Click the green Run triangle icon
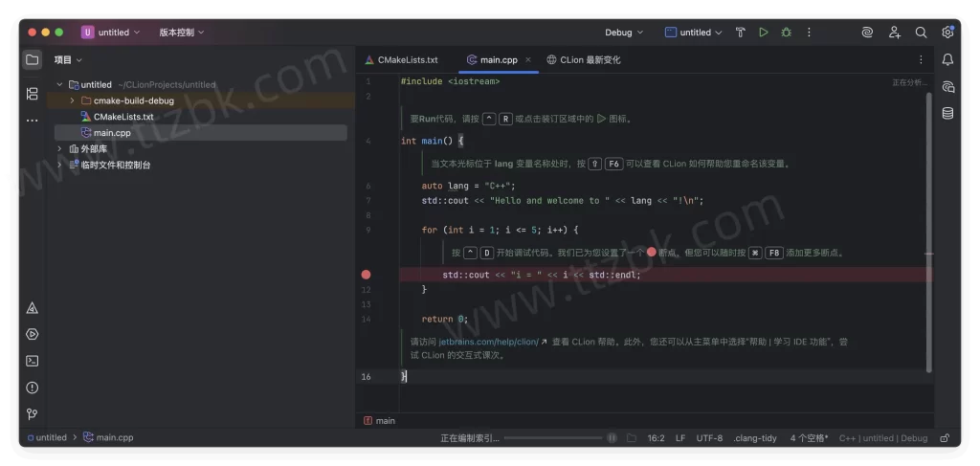 pyautogui.click(x=763, y=33)
